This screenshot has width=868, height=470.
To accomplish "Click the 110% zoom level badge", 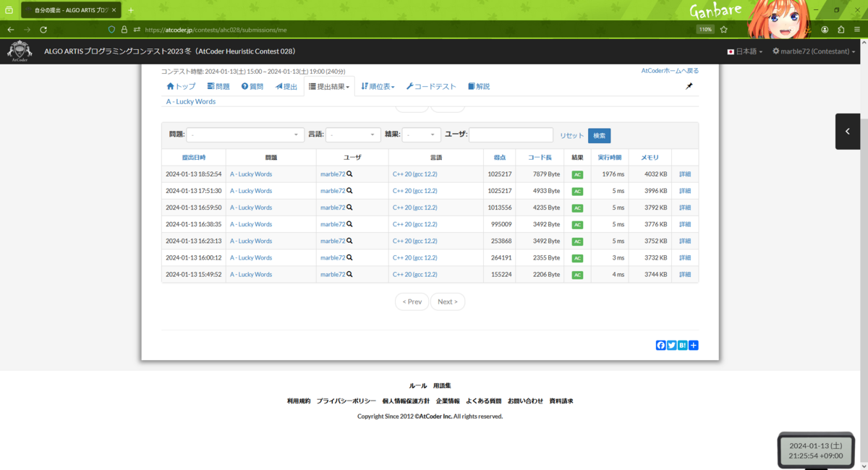I will pyautogui.click(x=705, y=30).
